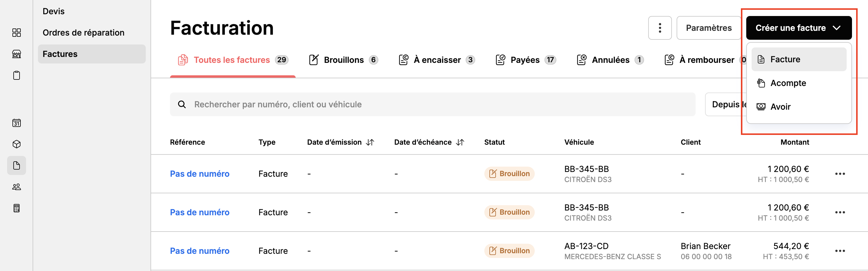Screen dimensions: 868x271
Task: Switch to the Payées tab
Action: [x=526, y=60]
